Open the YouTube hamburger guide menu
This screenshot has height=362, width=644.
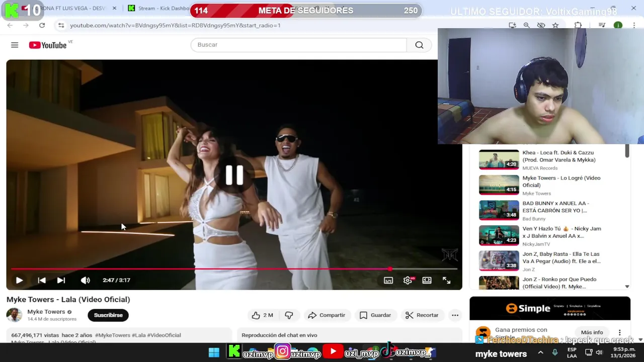click(x=15, y=45)
